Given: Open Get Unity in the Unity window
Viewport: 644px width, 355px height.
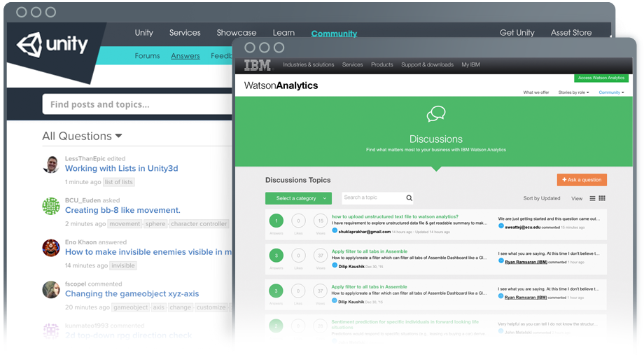Looking at the screenshot, I should point(517,33).
